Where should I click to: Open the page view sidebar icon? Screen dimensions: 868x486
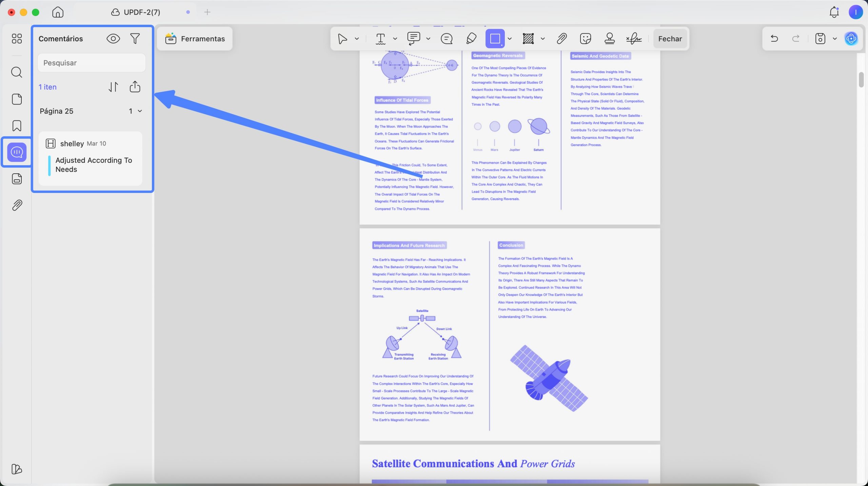[17, 99]
